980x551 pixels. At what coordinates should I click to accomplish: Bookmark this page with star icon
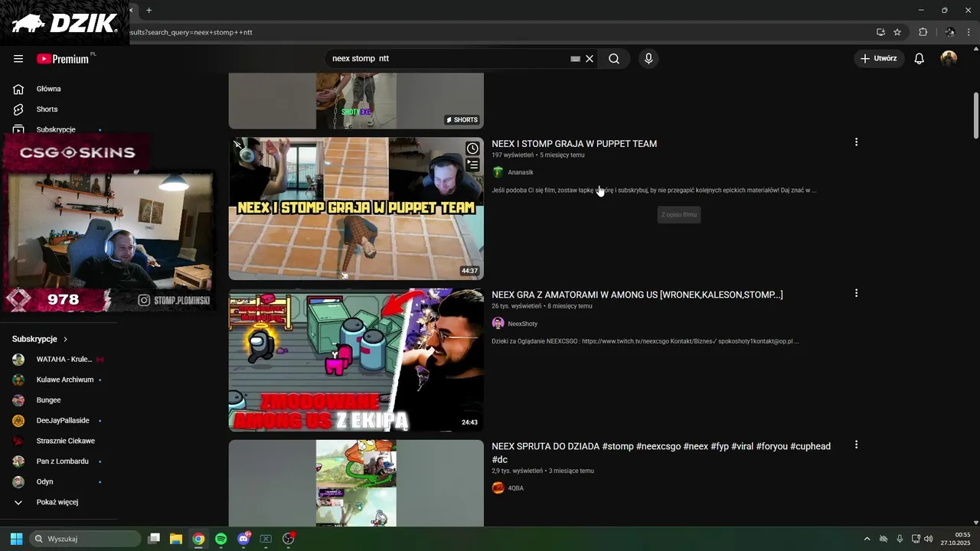tap(897, 32)
